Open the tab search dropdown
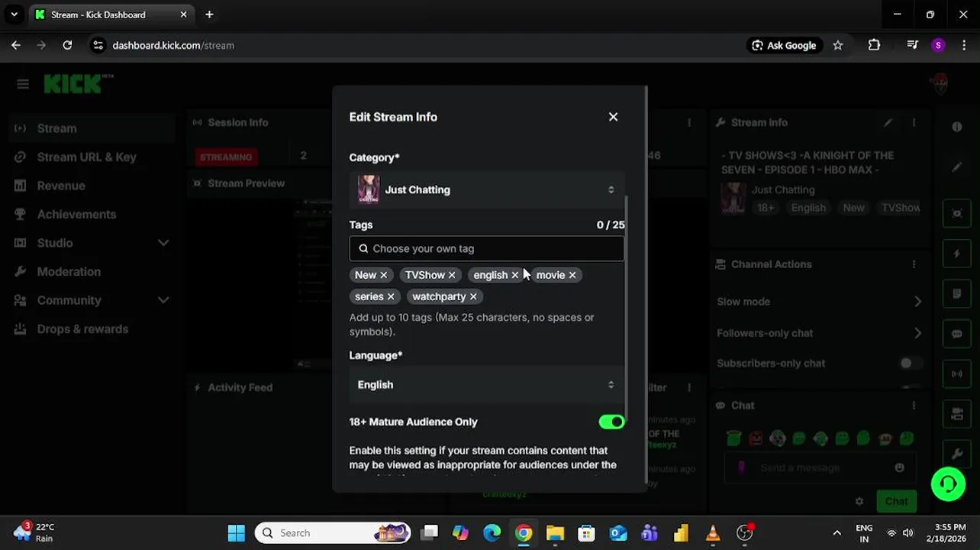This screenshot has height=550, width=980. [14, 15]
